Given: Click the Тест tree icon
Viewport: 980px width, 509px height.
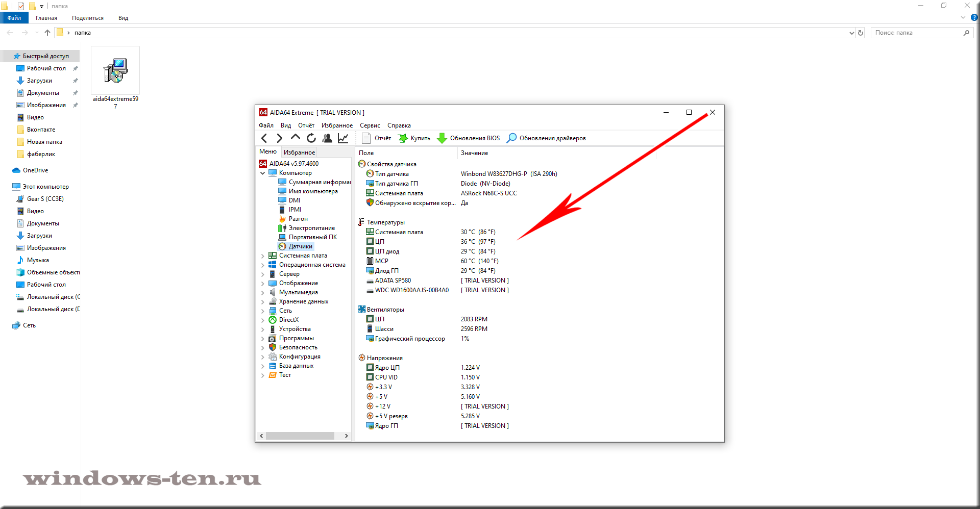Looking at the screenshot, I should click(273, 375).
